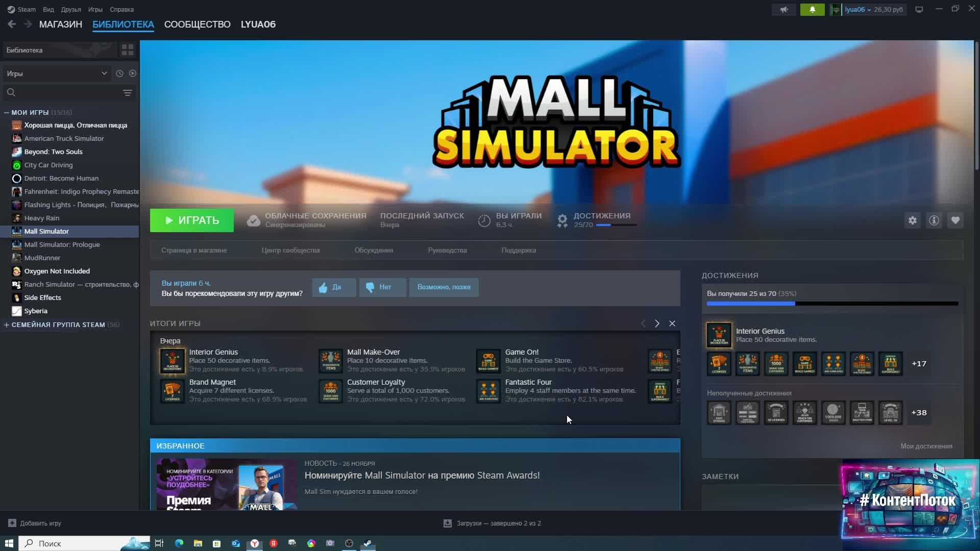Viewport: 980px width, 551px height.
Task: Click the recent activity clock icon
Action: pyautogui.click(x=119, y=73)
